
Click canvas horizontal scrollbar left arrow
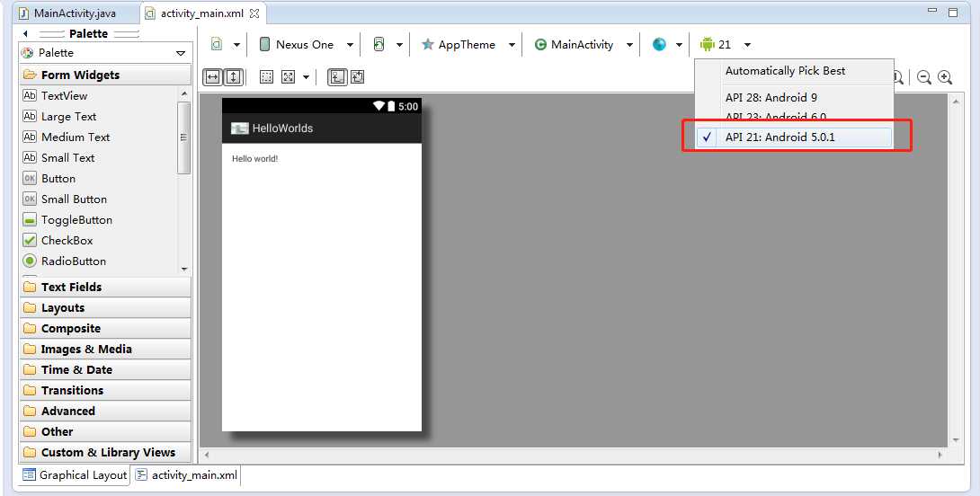[207, 455]
